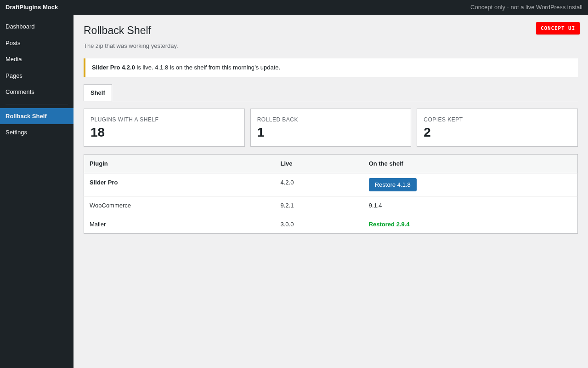The height and width of the screenshot is (368, 588).
Task: Switch to the Shelf tab
Action: (x=98, y=93)
